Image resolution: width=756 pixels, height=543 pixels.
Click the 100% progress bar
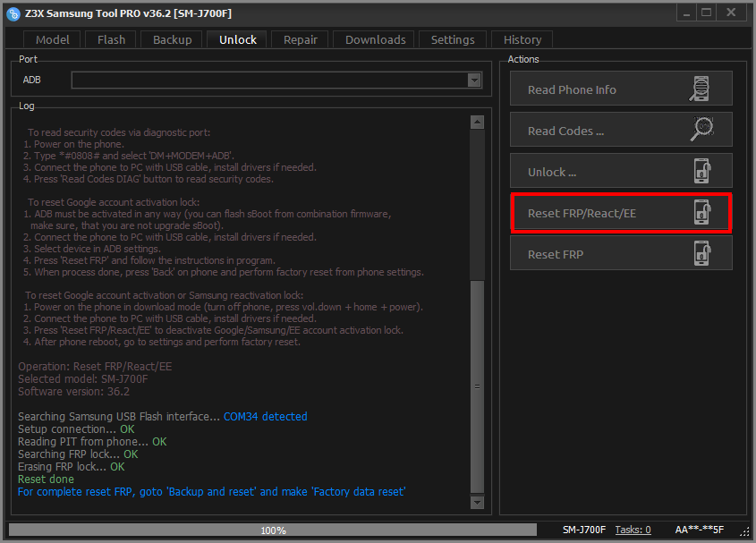pos(272,530)
